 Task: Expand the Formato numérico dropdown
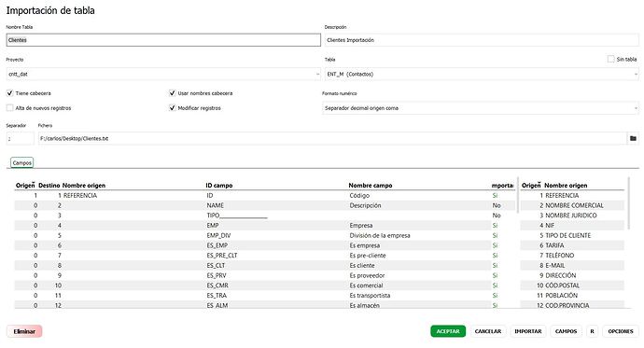pyautogui.click(x=481, y=108)
